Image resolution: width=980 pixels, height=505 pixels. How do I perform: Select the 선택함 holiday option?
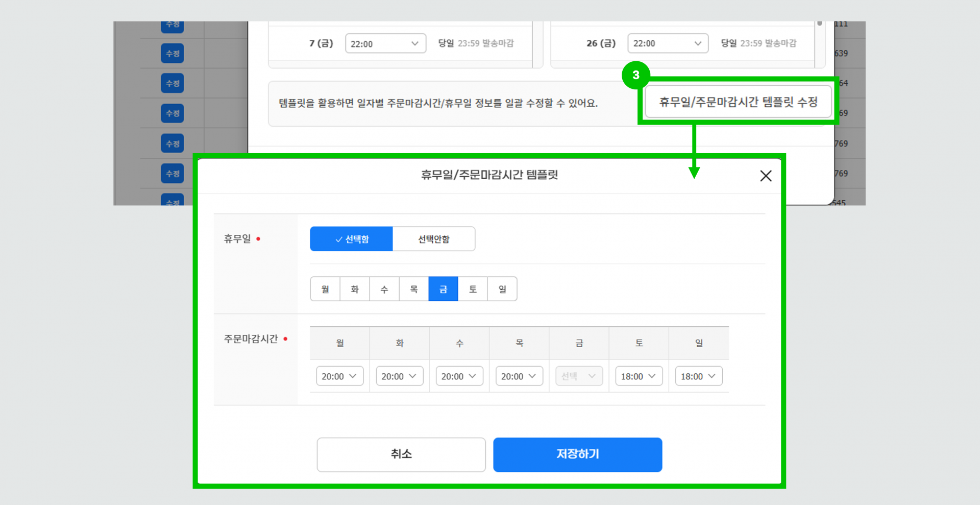[351, 239]
